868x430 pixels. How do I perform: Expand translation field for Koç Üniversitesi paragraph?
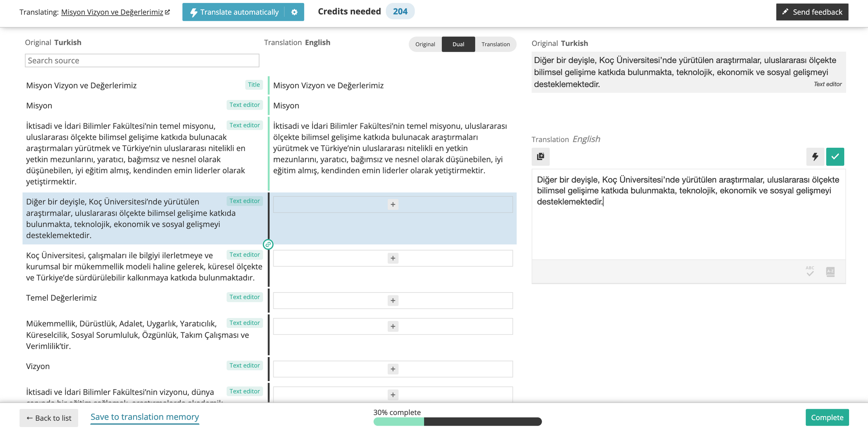tap(393, 258)
